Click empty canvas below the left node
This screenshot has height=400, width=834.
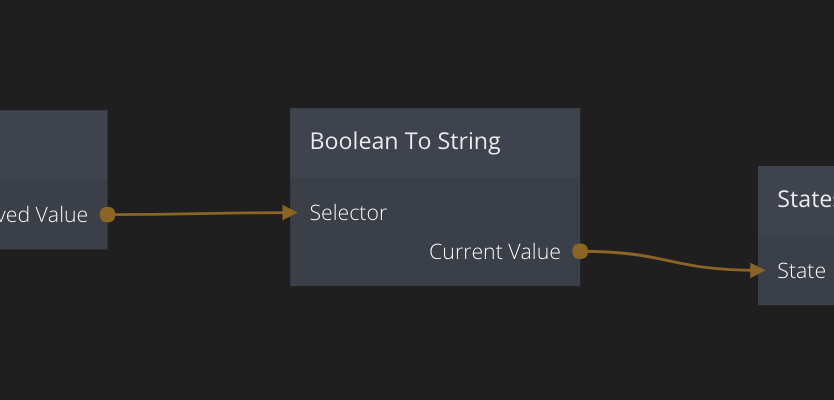coord(50,320)
